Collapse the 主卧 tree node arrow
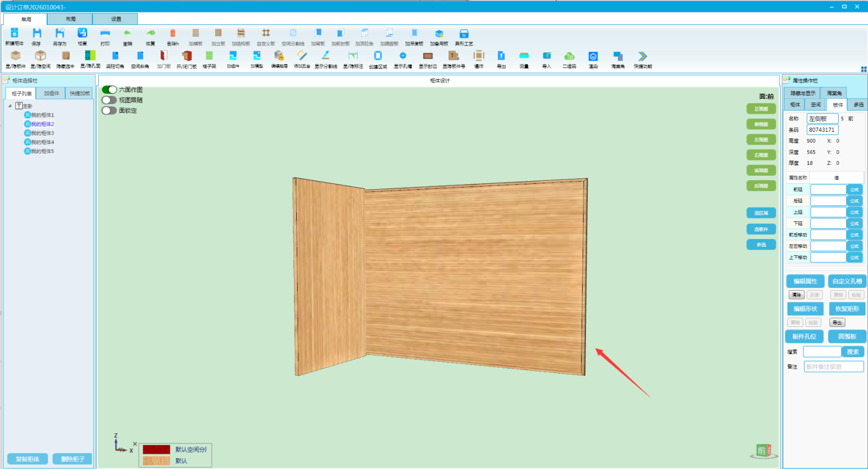Image resolution: width=868 pixels, height=469 pixels. point(10,106)
